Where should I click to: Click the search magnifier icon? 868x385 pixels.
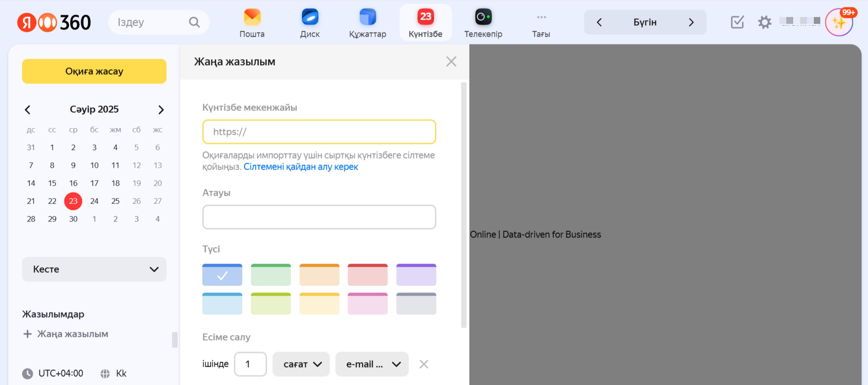194,22
